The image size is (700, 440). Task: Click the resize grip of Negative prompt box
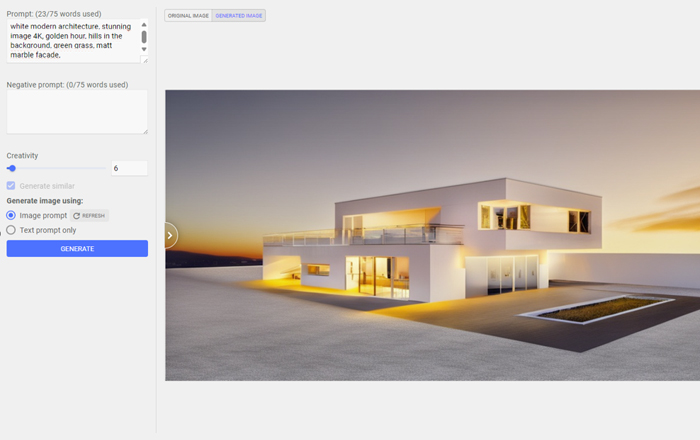click(x=144, y=130)
